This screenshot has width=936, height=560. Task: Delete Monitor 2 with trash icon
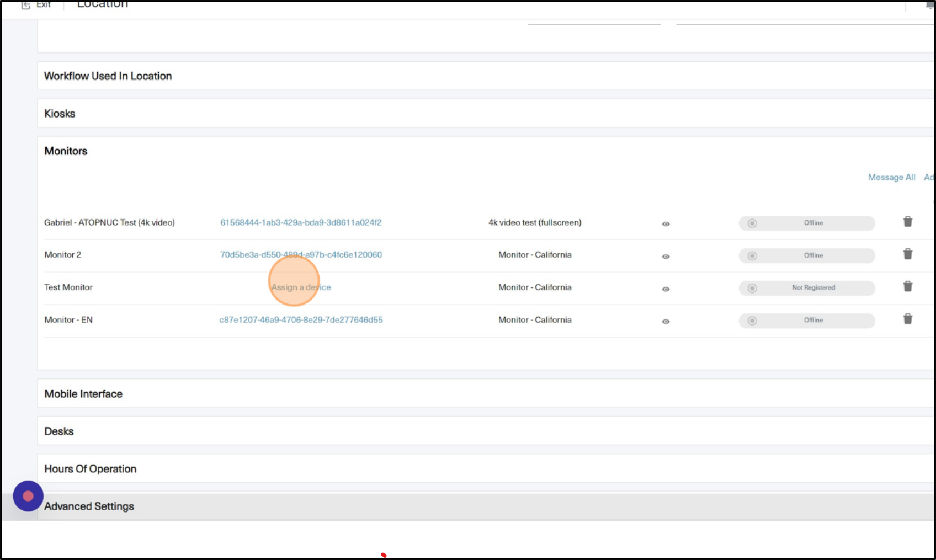click(x=907, y=254)
